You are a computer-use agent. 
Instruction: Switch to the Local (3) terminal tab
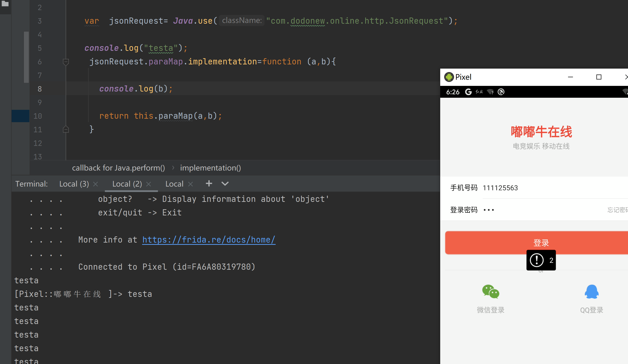(x=74, y=184)
